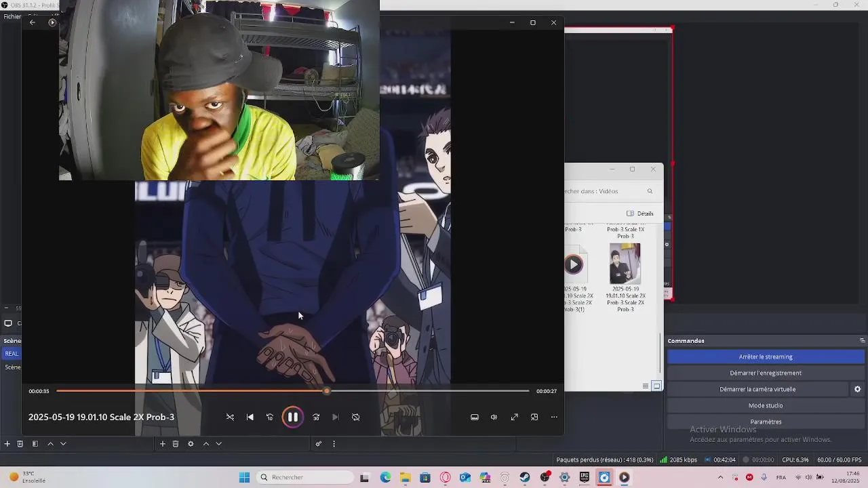This screenshot has width=868, height=488.
Task: Add a new scene in OBS
Action: tap(7, 444)
